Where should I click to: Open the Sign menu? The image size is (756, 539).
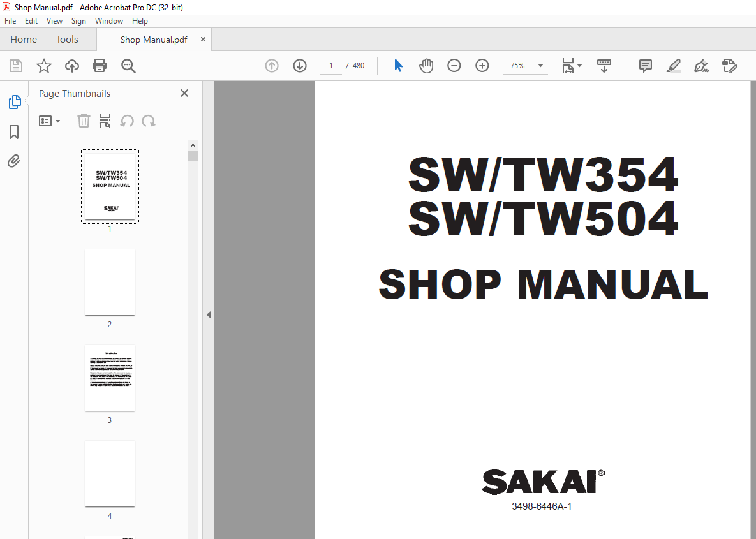78,20
